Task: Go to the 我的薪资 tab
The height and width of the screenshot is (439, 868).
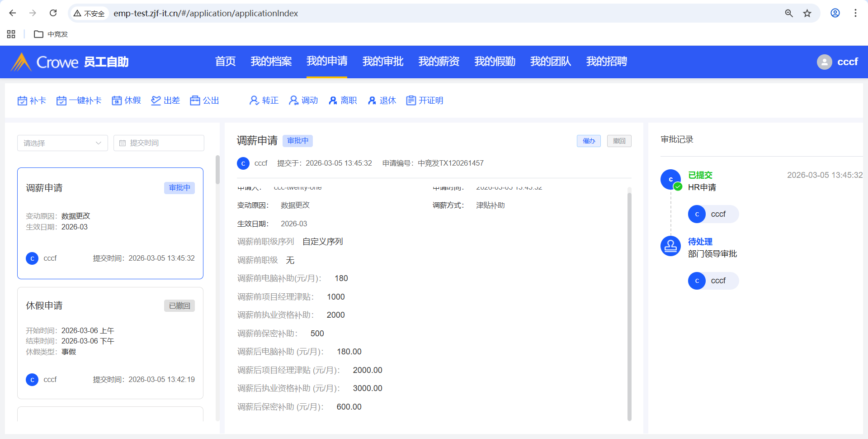Action: coord(439,62)
